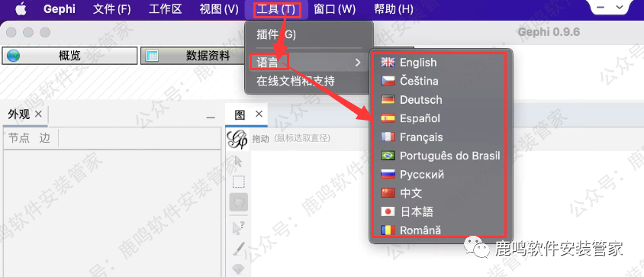Select the diamond sizer tool

(x=239, y=269)
